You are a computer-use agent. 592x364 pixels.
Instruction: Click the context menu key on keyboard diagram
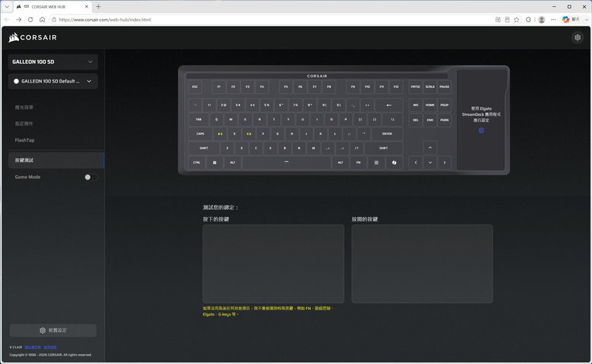tap(376, 162)
